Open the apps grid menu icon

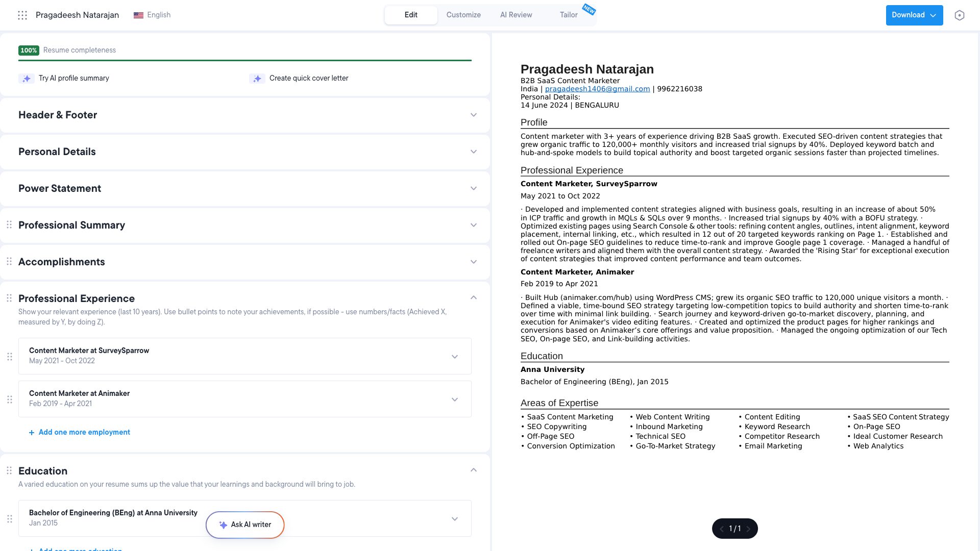(x=22, y=15)
